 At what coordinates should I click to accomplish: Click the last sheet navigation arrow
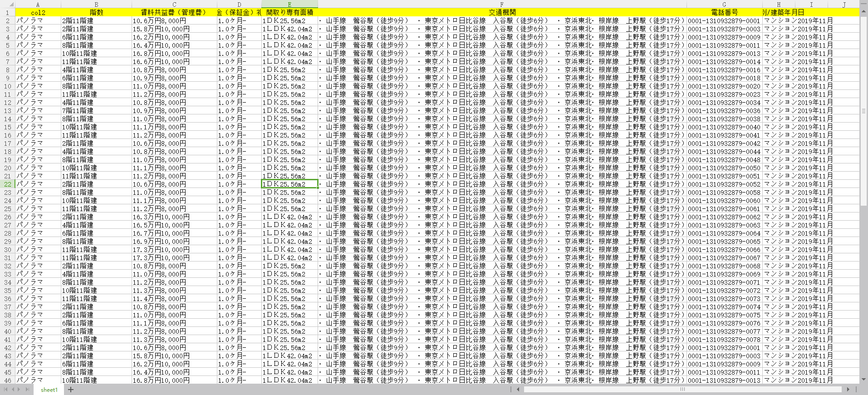pyautogui.click(x=27, y=390)
